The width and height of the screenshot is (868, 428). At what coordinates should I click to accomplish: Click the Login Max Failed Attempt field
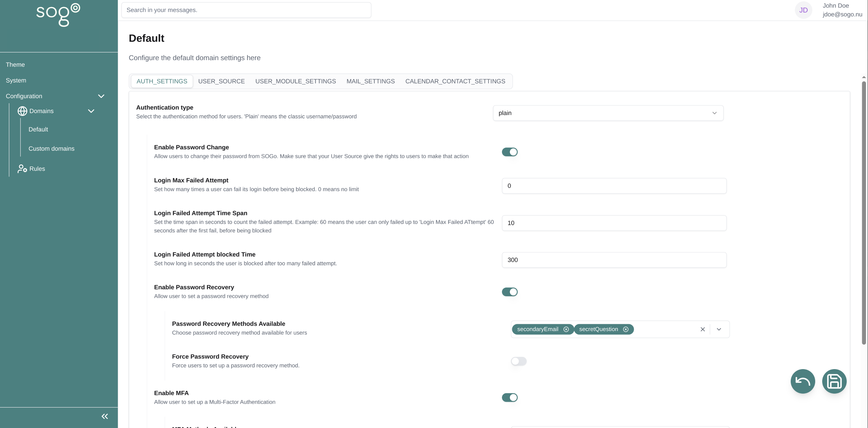tap(614, 186)
